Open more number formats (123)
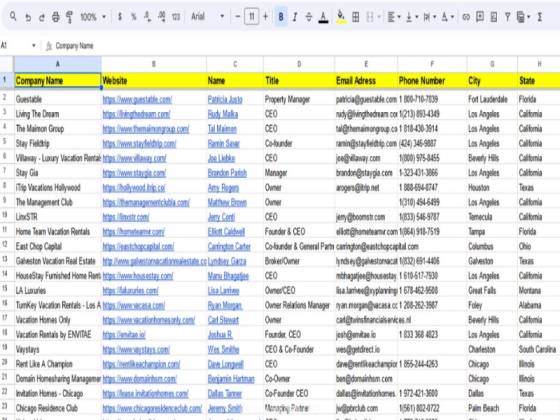The width and height of the screenshot is (560, 420). (x=176, y=17)
